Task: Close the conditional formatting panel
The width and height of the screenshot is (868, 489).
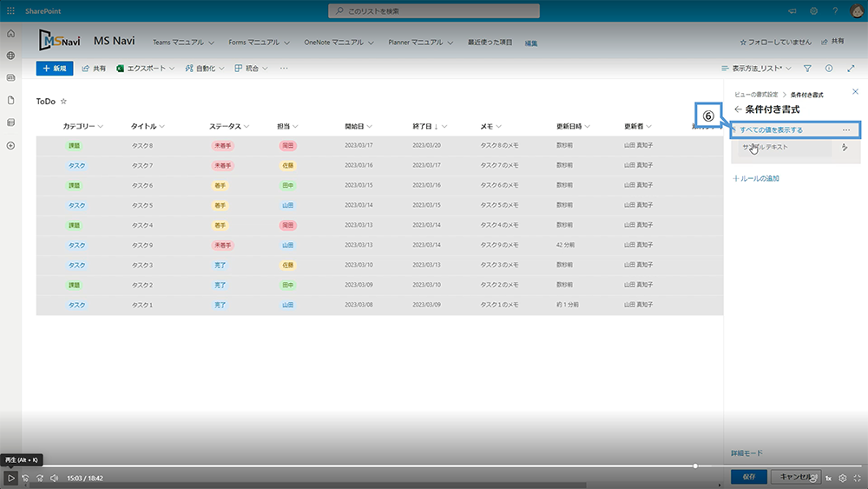Action: pos(855,92)
